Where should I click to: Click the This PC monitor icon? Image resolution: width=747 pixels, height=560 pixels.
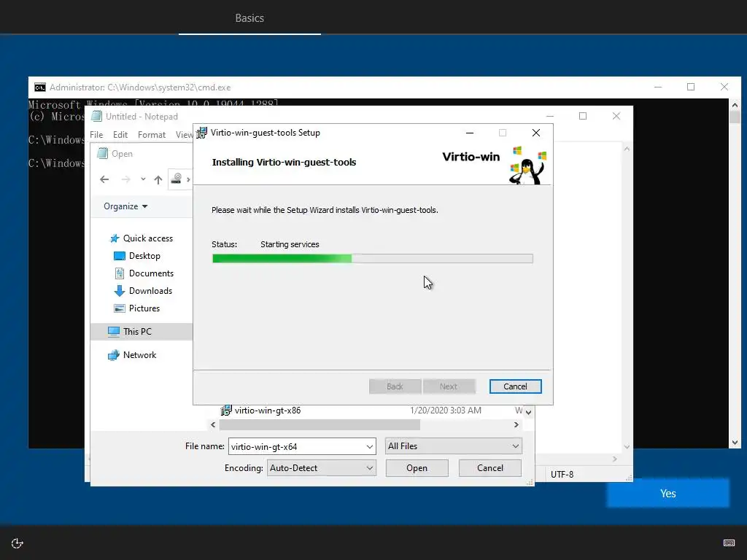113,332
